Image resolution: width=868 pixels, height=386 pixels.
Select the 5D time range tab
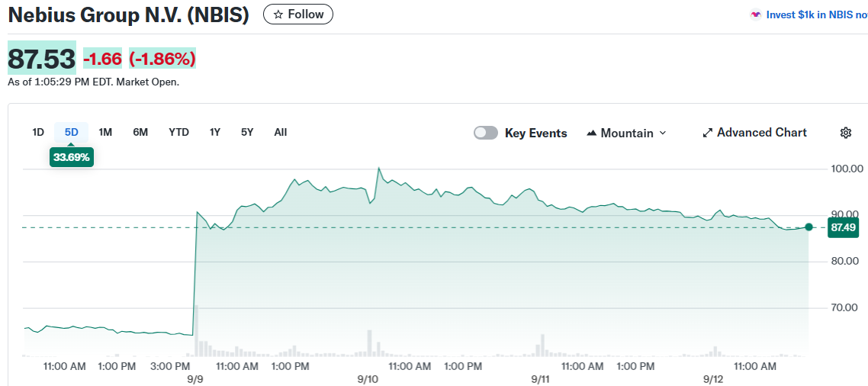pos(72,132)
